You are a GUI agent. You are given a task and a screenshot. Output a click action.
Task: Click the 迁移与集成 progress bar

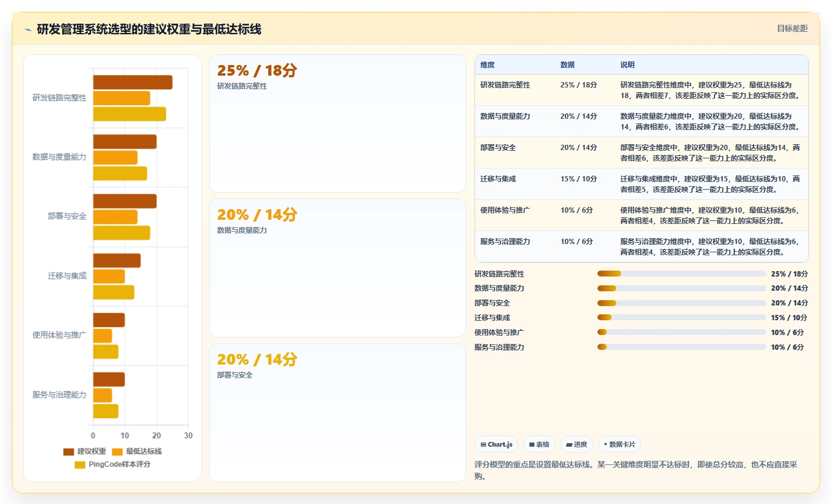(x=682, y=318)
